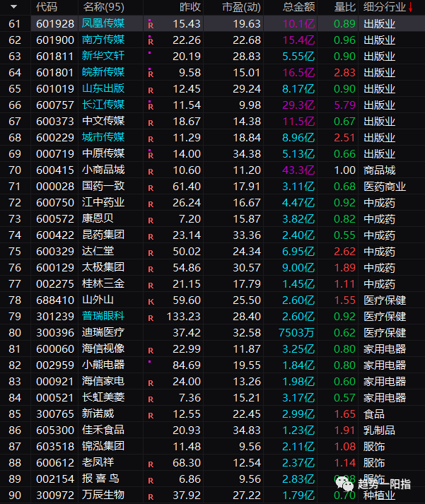Select stock name 锦泓集团
The height and width of the screenshot is (504, 425).
pyautogui.click(x=103, y=447)
